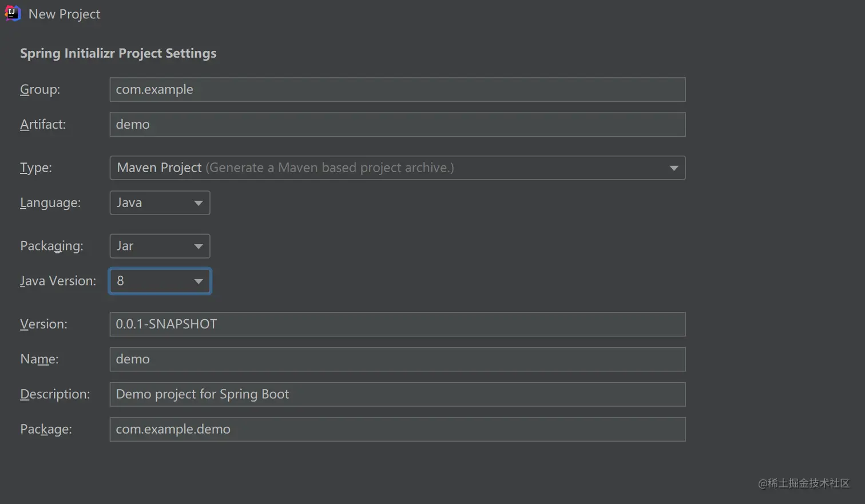Select the Name input field
This screenshot has width=865, height=504.
point(397,359)
